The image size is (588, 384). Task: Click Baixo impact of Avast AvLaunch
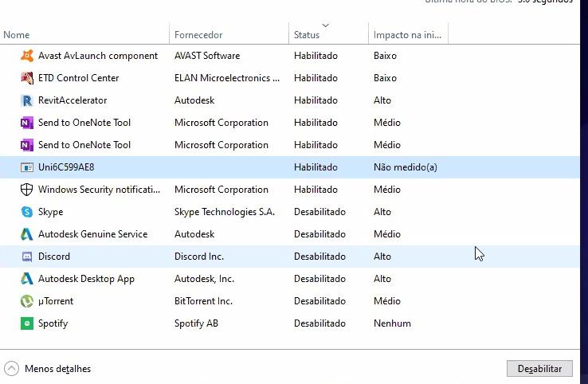[x=385, y=56]
